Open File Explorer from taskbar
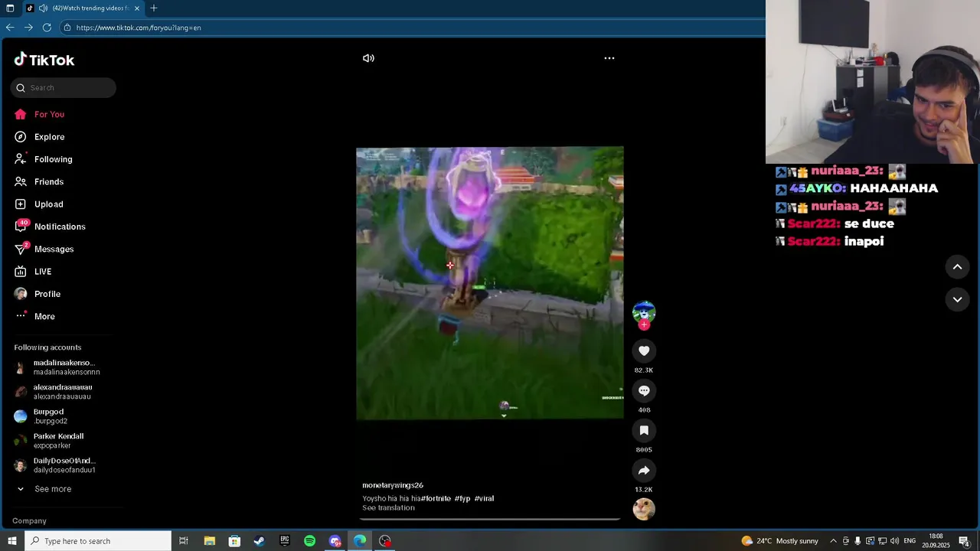The width and height of the screenshot is (980, 551). 209,541
